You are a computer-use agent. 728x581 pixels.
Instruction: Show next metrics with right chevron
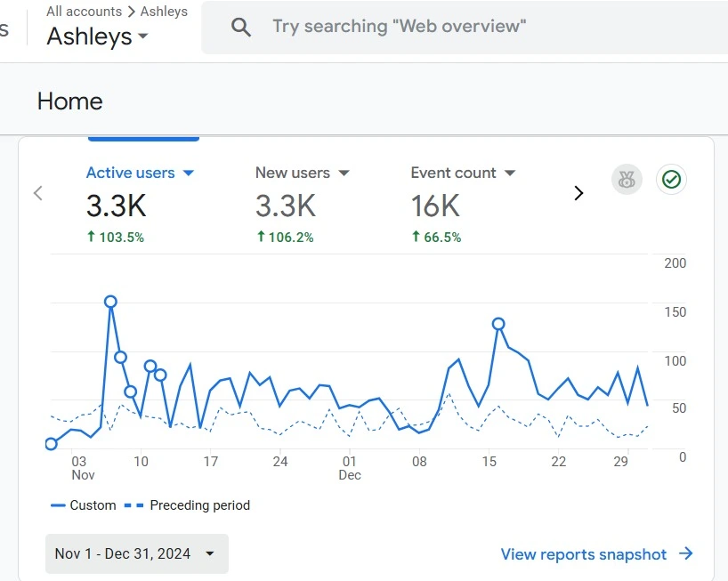click(x=578, y=193)
